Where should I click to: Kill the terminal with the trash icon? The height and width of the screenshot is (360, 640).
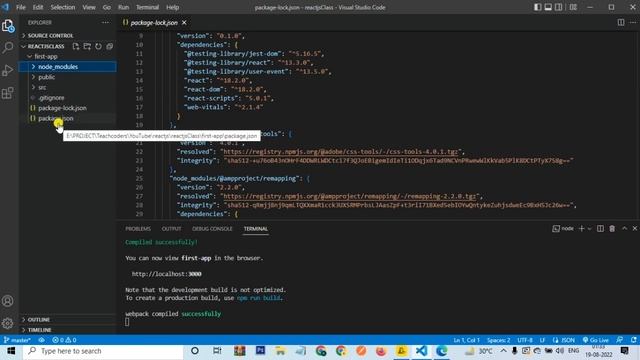click(x=612, y=229)
